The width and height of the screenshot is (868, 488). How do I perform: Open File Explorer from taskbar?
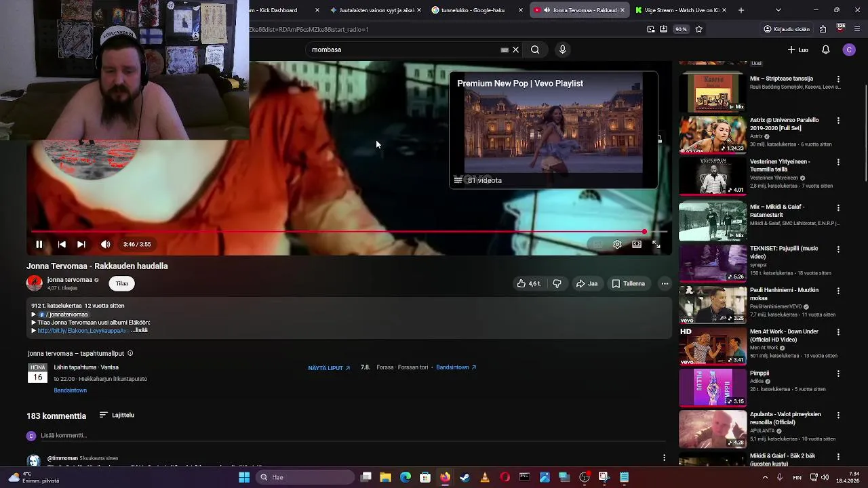pos(385,477)
